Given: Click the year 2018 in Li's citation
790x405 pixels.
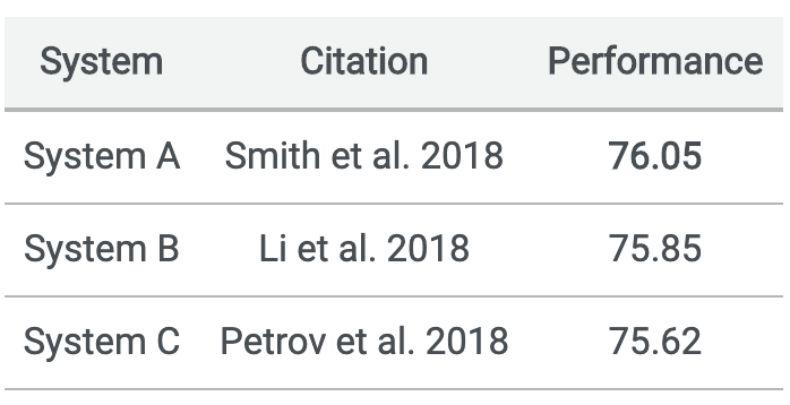Looking at the screenshot, I should click(429, 249).
